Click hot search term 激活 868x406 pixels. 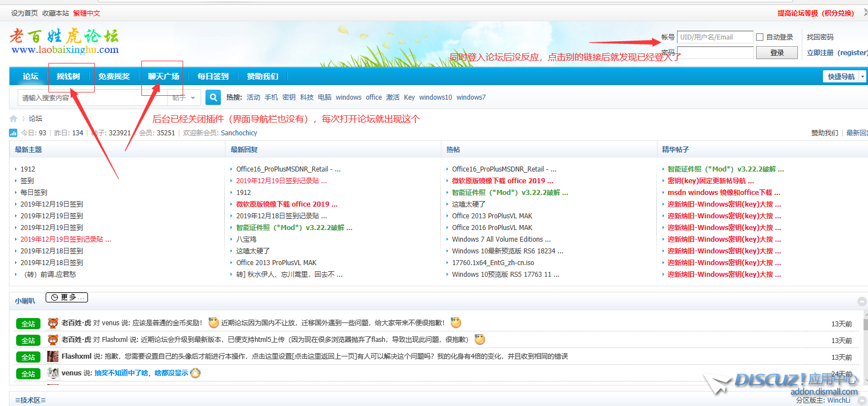coord(393,97)
